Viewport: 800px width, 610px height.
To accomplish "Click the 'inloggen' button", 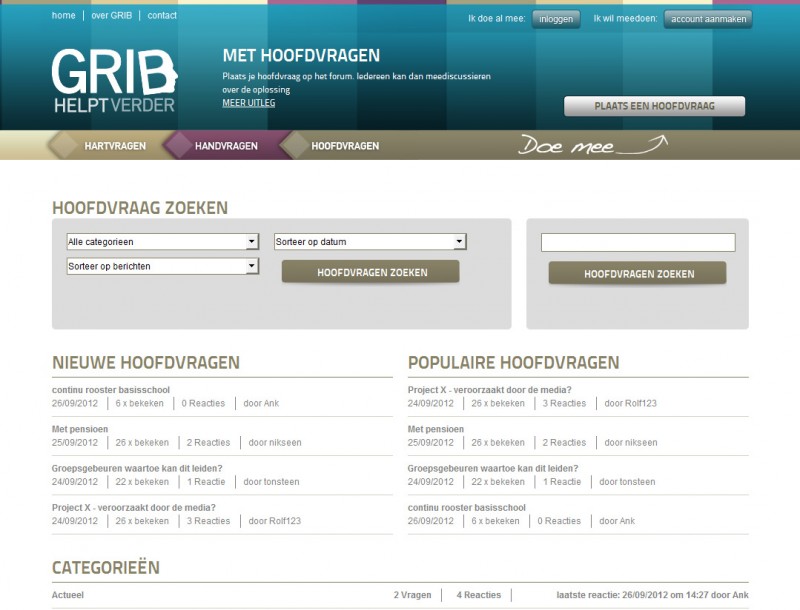I will (x=556, y=19).
